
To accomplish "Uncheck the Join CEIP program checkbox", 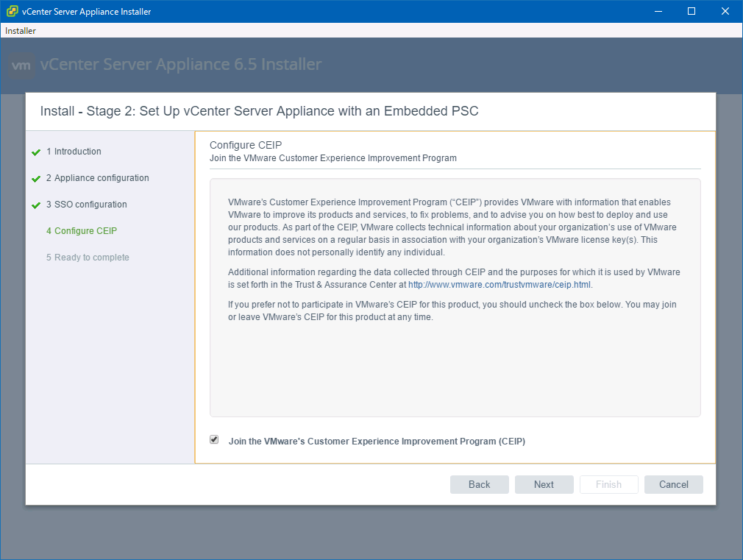I will coord(214,439).
